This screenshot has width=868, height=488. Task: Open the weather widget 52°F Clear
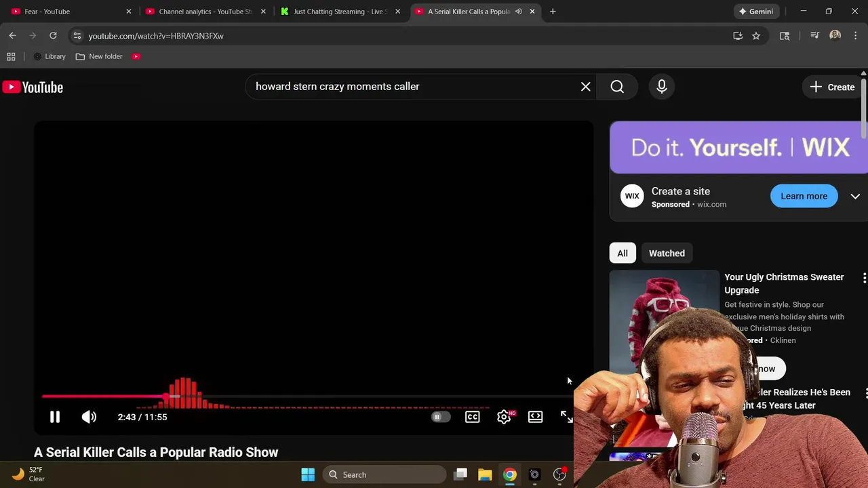pos(28,474)
